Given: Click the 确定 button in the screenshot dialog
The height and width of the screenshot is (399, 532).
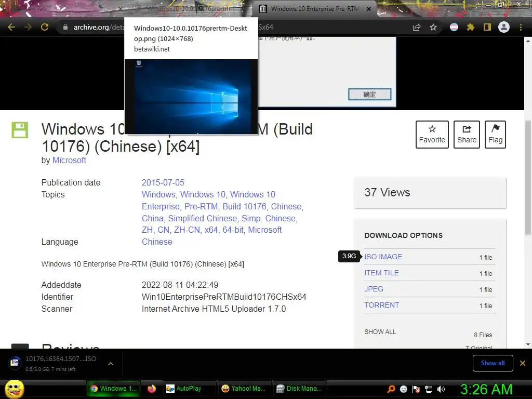Looking at the screenshot, I should click(369, 95).
